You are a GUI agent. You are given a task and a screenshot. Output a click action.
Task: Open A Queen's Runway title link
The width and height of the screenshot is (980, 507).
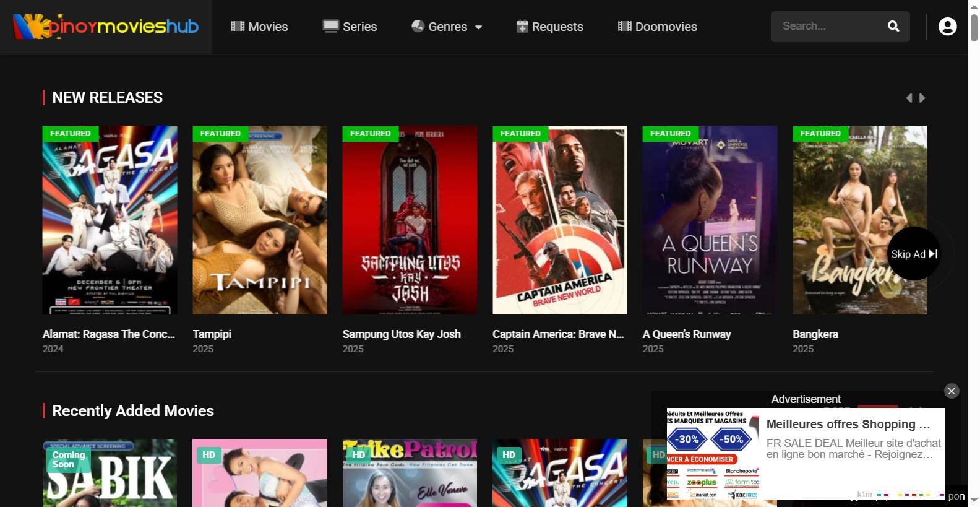click(x=687, y=334)
